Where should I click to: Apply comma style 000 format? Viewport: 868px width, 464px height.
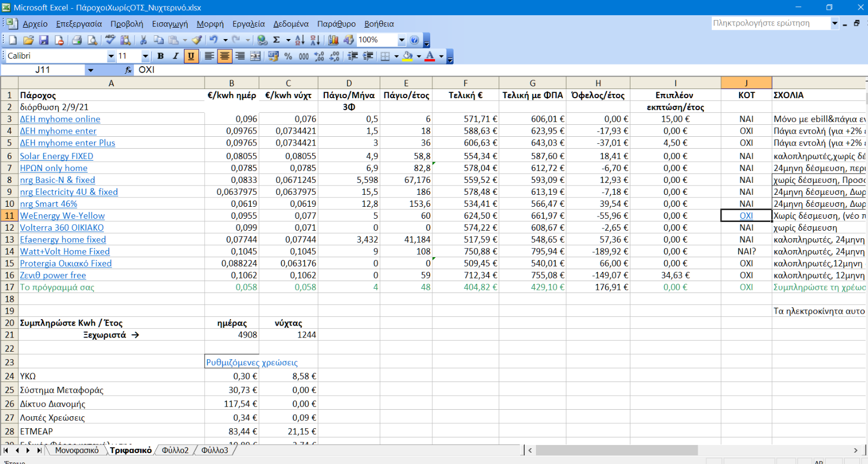pyautogui.click(x=304, y=56)
